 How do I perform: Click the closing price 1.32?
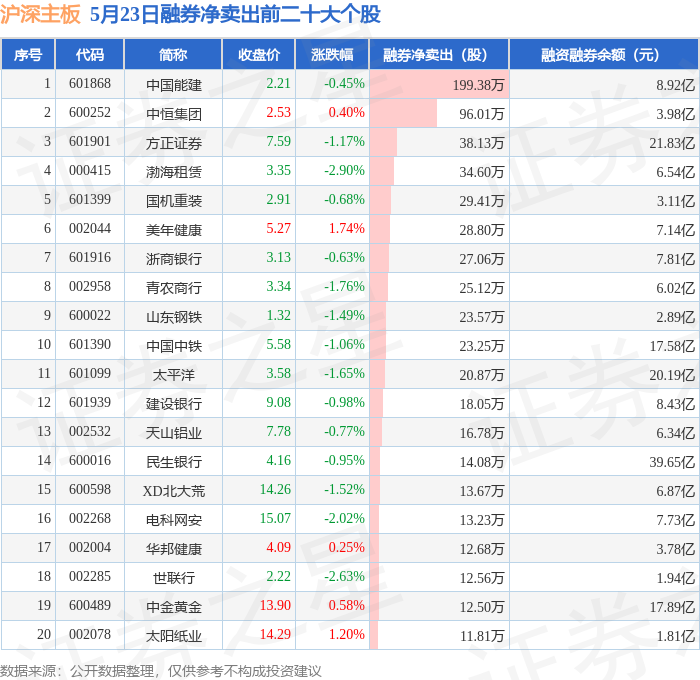point(279,316)
